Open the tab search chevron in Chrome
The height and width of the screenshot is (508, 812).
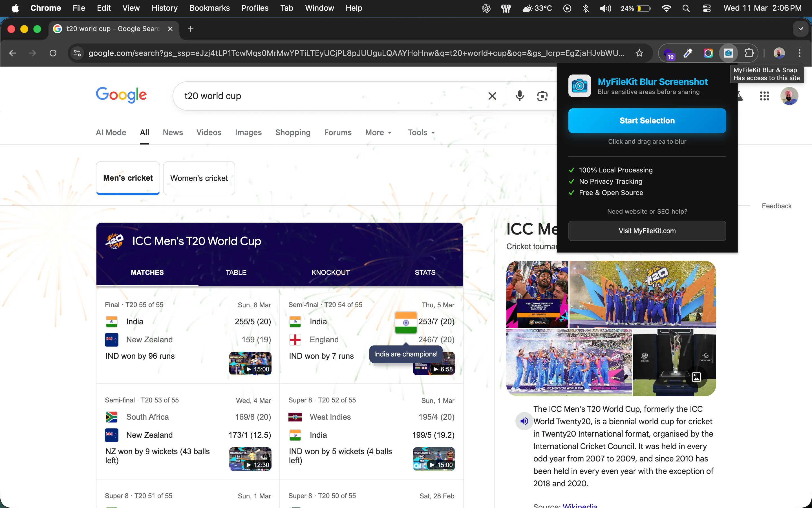(x=801, y=29)
